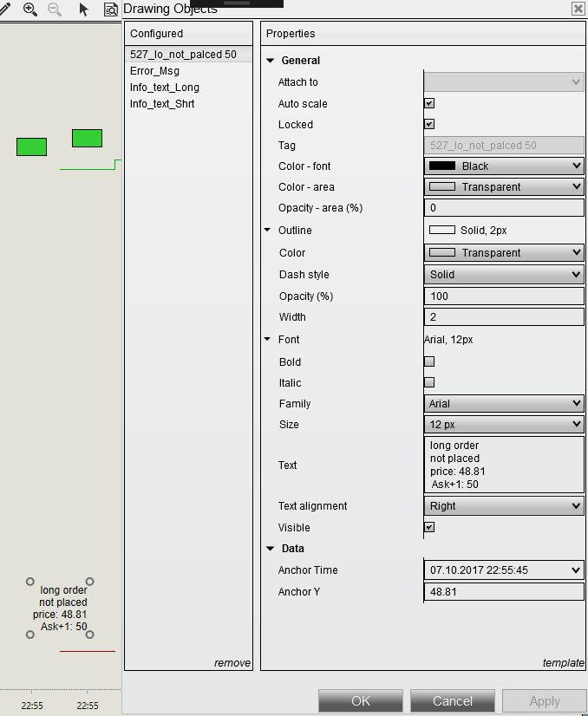Close the Drawing Objects window
The image size is (588, 716).
click(x=578, y=8)
